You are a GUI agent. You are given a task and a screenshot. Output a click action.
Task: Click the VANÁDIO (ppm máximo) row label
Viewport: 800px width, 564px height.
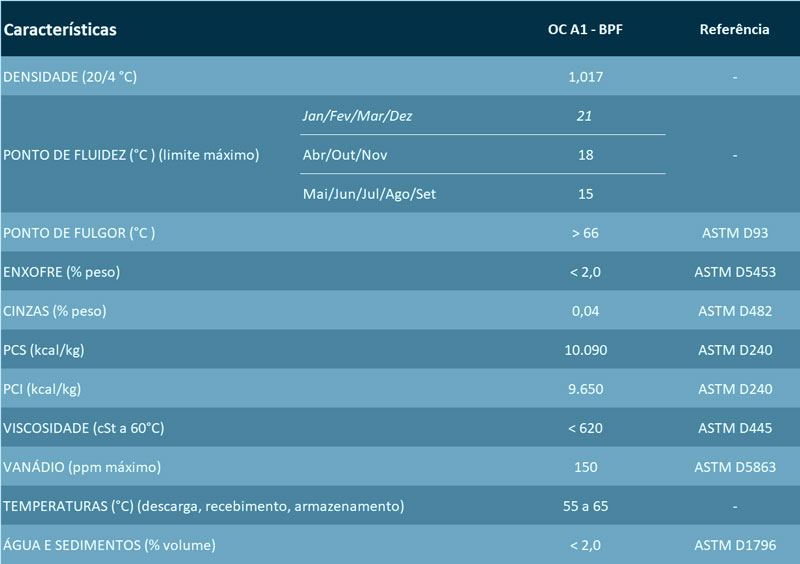[83, 467]
